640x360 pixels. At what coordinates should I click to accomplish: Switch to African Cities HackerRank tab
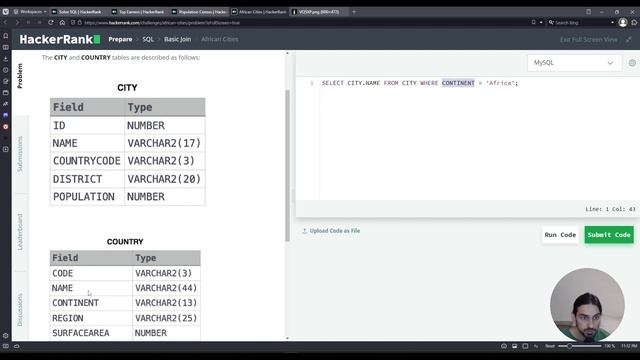259,12
